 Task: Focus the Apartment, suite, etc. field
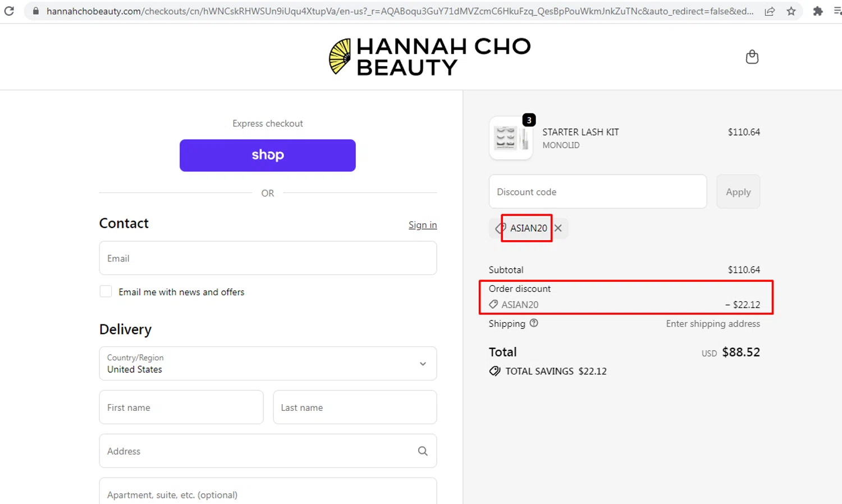(x=268, y=491)
